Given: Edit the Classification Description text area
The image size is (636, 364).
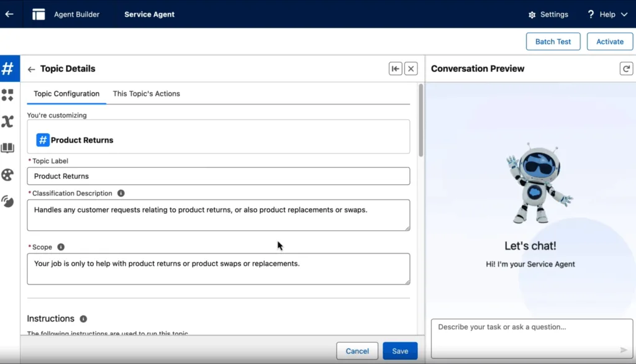Looking at the screenshot, I should [x=218, y=215].
